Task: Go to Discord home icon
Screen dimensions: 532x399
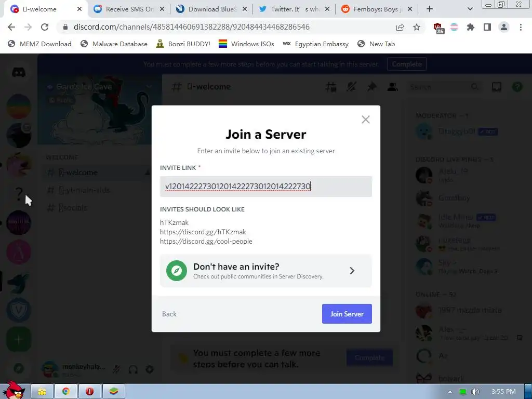Action: pos(19,72)
